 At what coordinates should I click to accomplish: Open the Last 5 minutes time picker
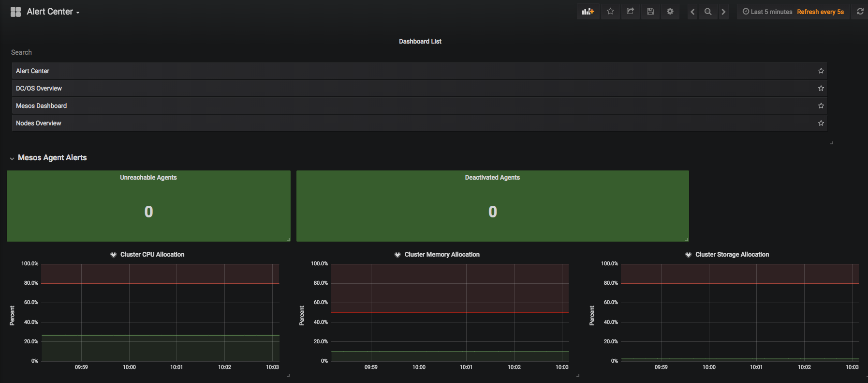(767, 12)
